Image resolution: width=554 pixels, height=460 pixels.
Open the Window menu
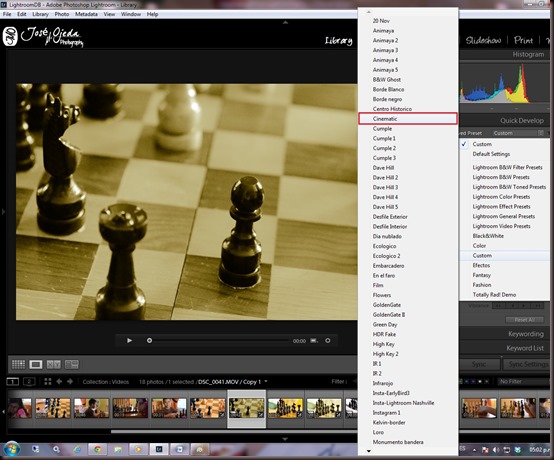131,14
